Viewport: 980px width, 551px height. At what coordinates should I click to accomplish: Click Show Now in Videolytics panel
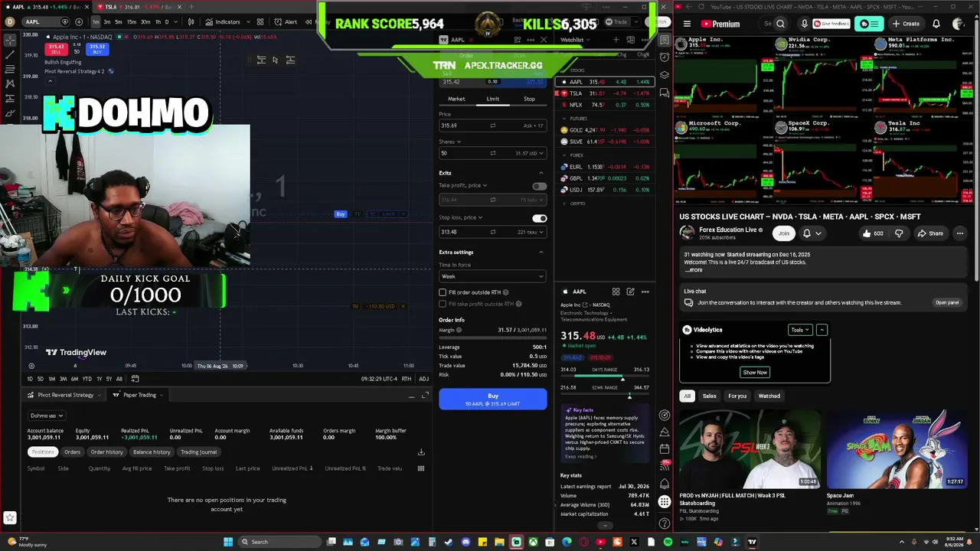point(754,373)
